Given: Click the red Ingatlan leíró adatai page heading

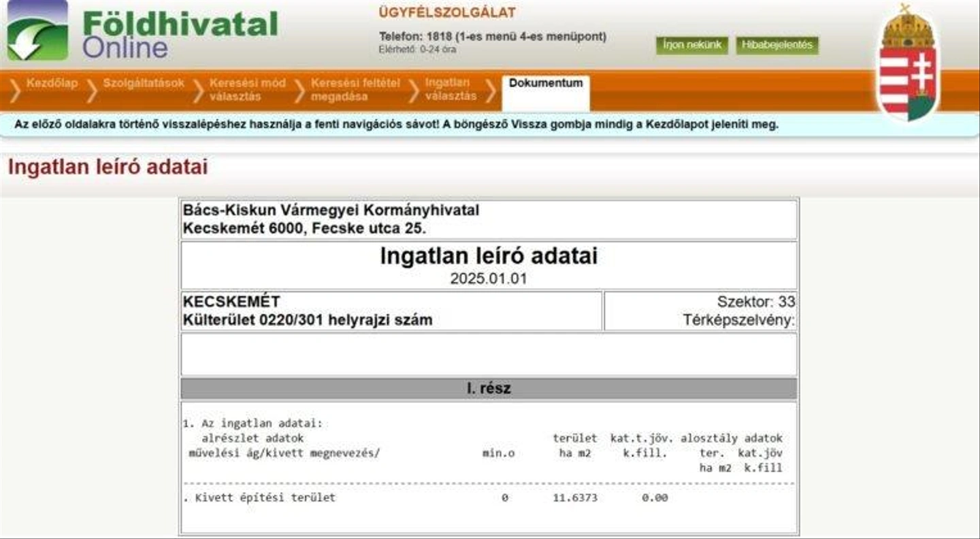Looking at the screenshot, I should [x=108, y=167].
